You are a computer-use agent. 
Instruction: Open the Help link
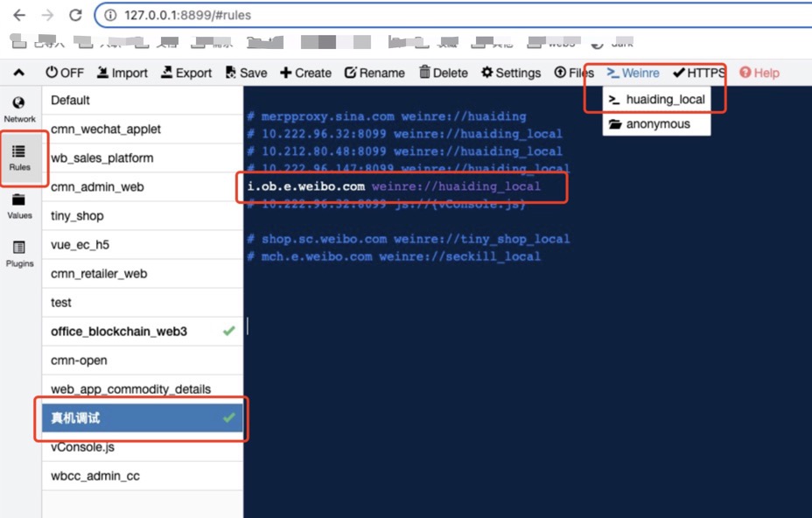point(759,73)
